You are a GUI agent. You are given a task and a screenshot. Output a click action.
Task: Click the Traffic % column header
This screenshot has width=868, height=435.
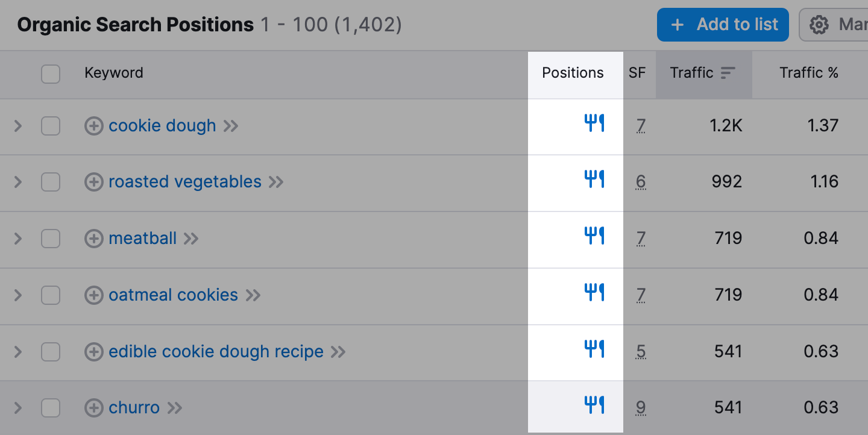pyautogui.click(x=808, y=73)
